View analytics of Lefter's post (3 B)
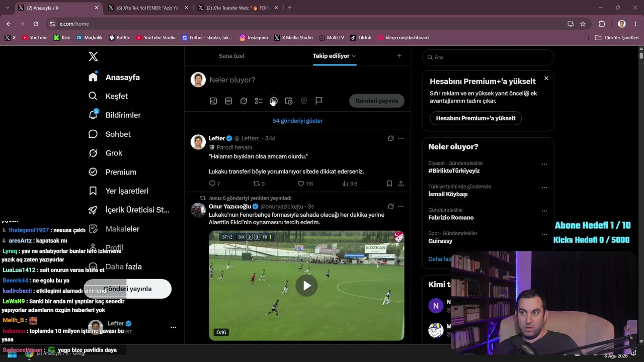The height and width of the screenshot is (362, 644). [x=350, y=184]
